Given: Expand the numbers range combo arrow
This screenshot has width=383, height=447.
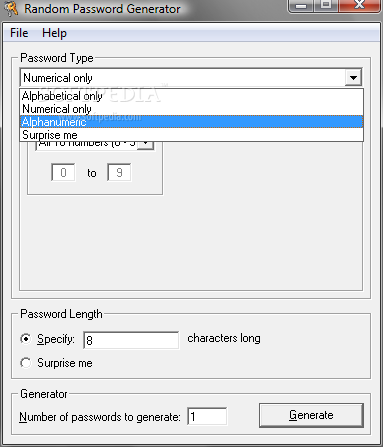Looking at the screenshot, I should (x=146, y=145).
